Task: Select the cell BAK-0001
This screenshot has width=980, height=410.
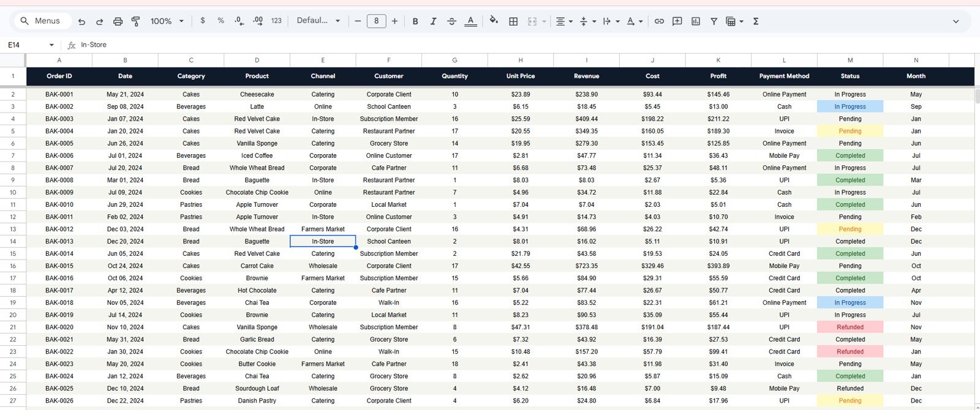Action: (x=59, y=94)
